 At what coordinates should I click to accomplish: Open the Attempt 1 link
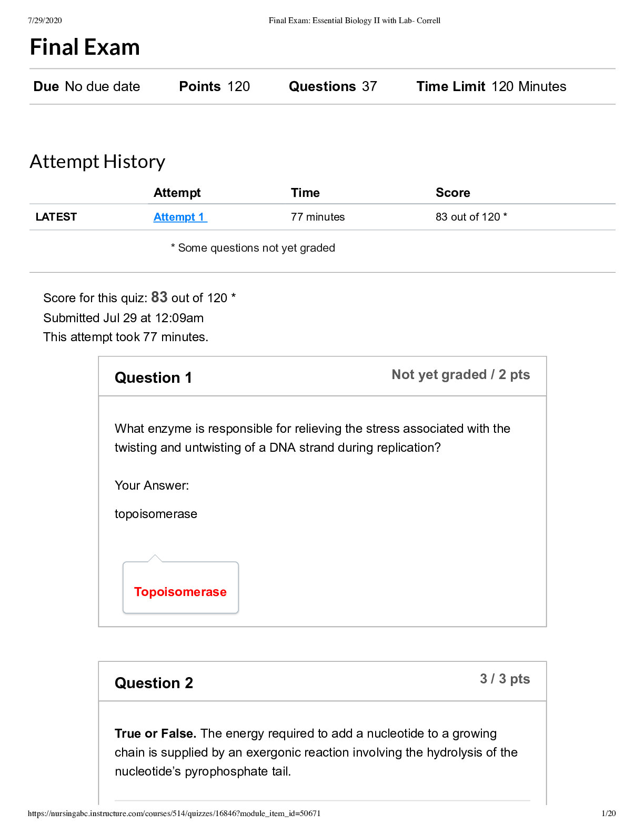[179, 217]
